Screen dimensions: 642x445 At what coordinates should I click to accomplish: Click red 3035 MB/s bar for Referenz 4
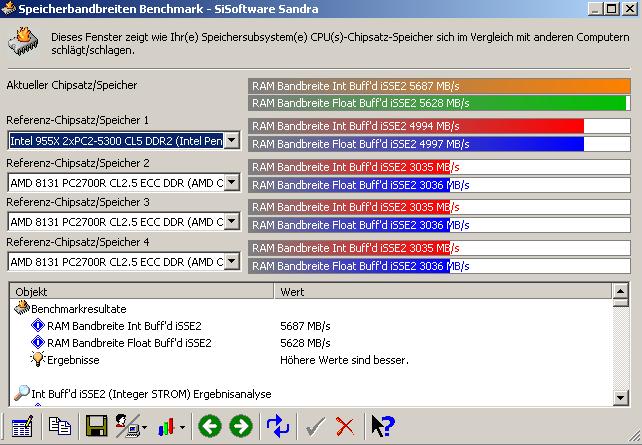[439, 248]
